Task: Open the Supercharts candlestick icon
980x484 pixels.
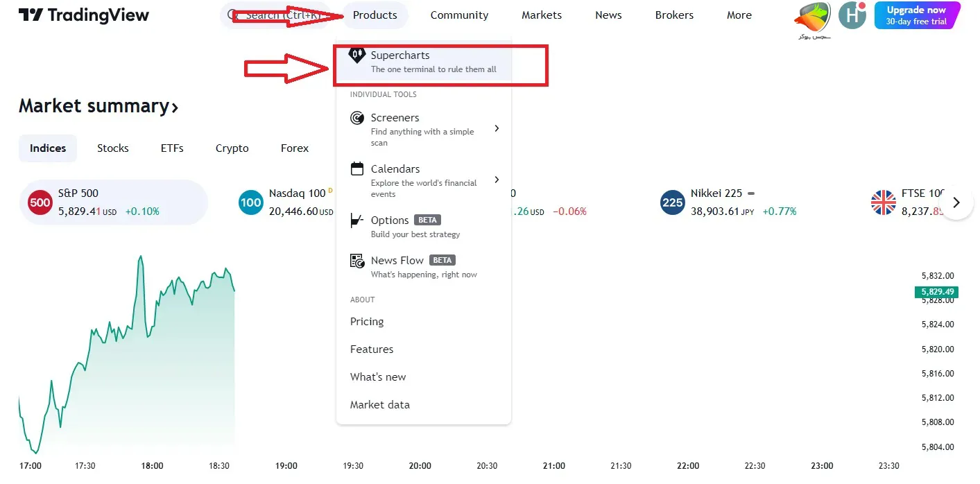Action: pyautogui.click(x=356, y=55)
